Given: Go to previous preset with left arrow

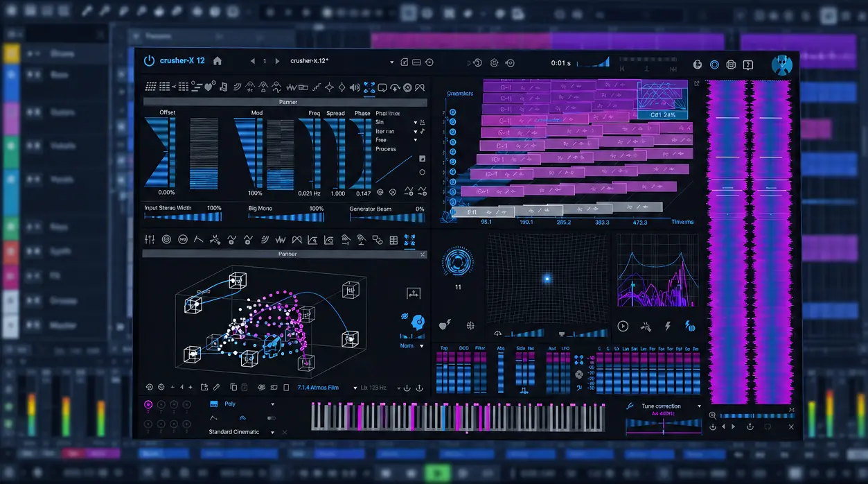Looking at the screenshot, I should coord(252,62).
